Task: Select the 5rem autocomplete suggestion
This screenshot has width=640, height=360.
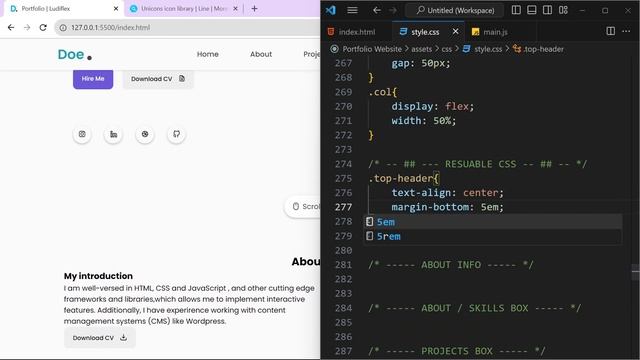Action: click(x=493, y=236)
